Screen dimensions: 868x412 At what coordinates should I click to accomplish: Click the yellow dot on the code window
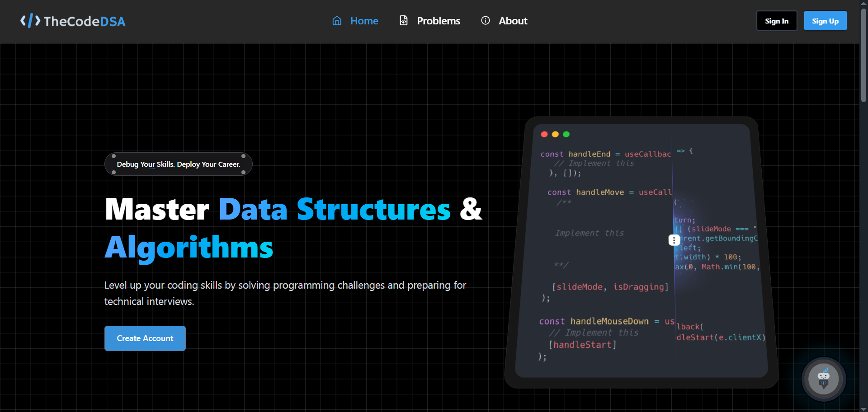[x=555, y=134]
